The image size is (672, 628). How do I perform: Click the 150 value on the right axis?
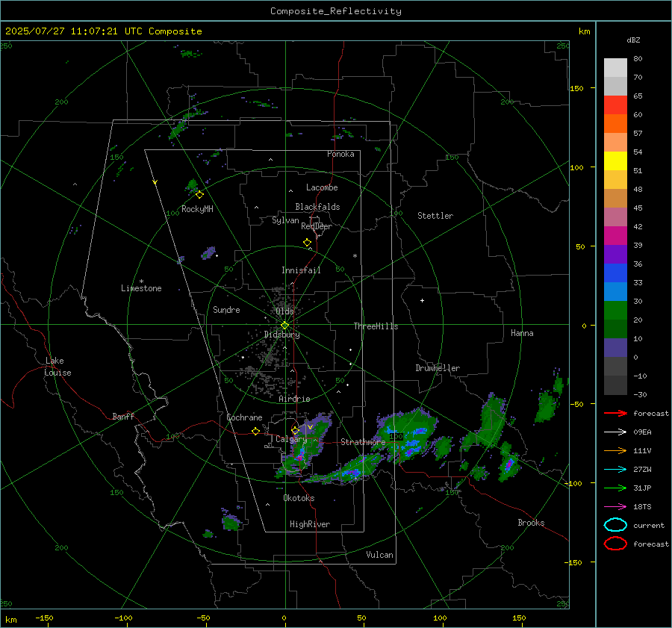pyautogui.click(x=576, y=88)
